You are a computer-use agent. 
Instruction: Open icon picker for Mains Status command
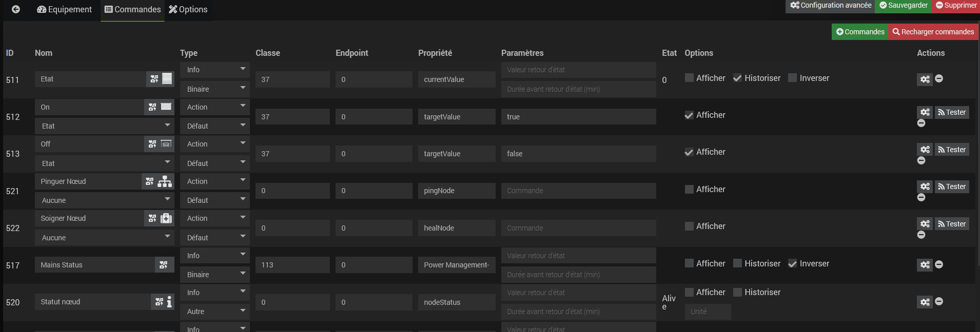(x=164, y=265)
